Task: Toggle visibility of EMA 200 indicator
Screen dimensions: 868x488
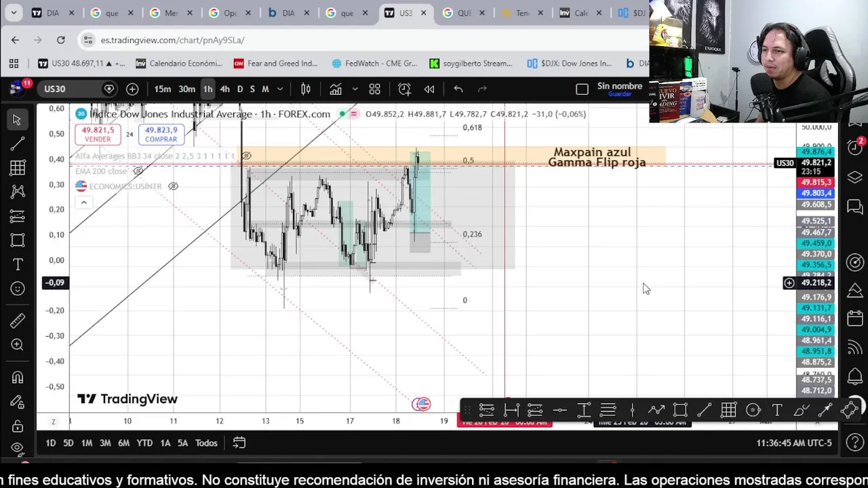Action: pyautogui.click(x=138, y=171)
